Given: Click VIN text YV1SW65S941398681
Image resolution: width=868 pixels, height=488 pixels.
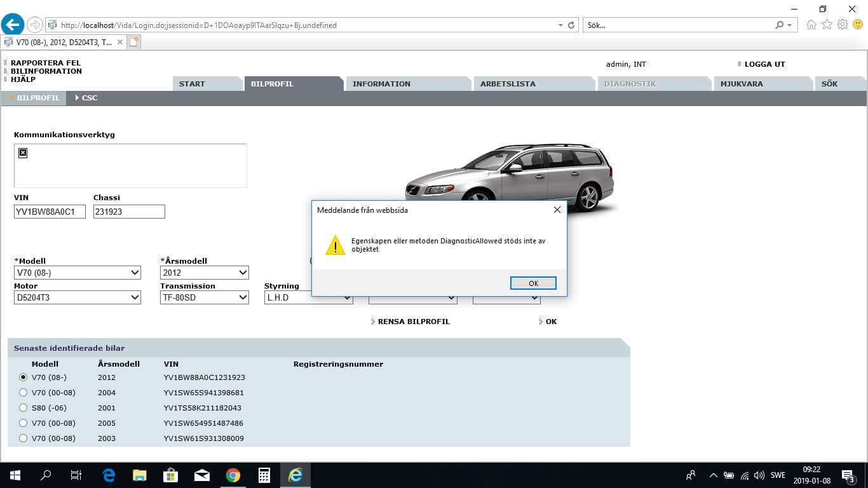Looking at the screenshot, I should pos(204,393).
